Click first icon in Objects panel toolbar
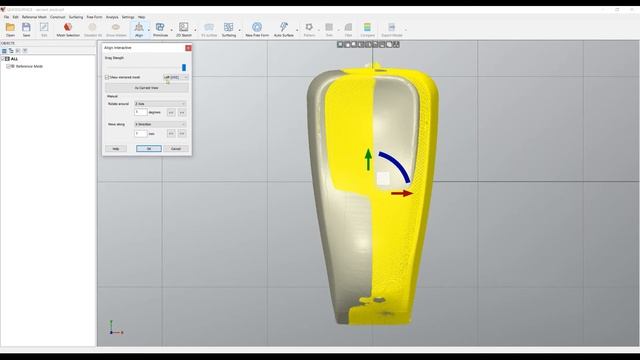This screenshot has height=360, width=640. (x=4, y=51)
